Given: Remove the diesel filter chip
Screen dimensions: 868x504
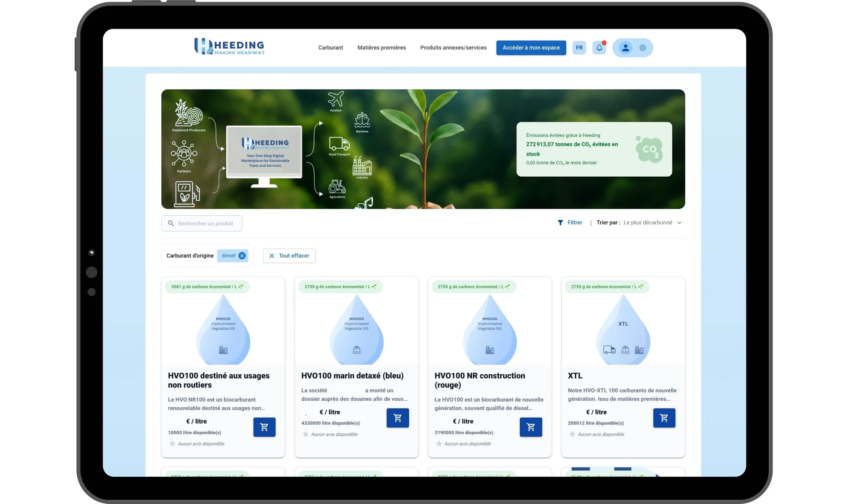Looking at the screenshot, I should [x=242, y=255].
